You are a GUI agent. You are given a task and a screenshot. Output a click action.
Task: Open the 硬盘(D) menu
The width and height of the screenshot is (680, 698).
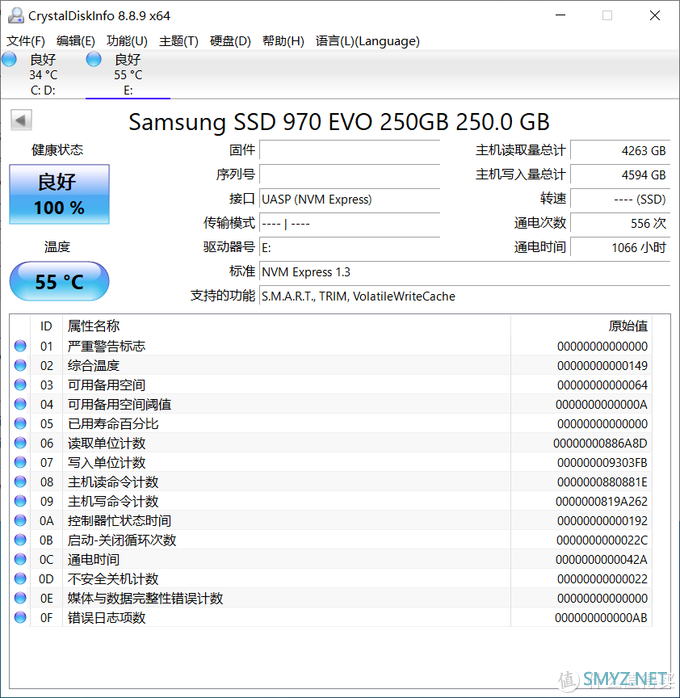click(230, 41)
